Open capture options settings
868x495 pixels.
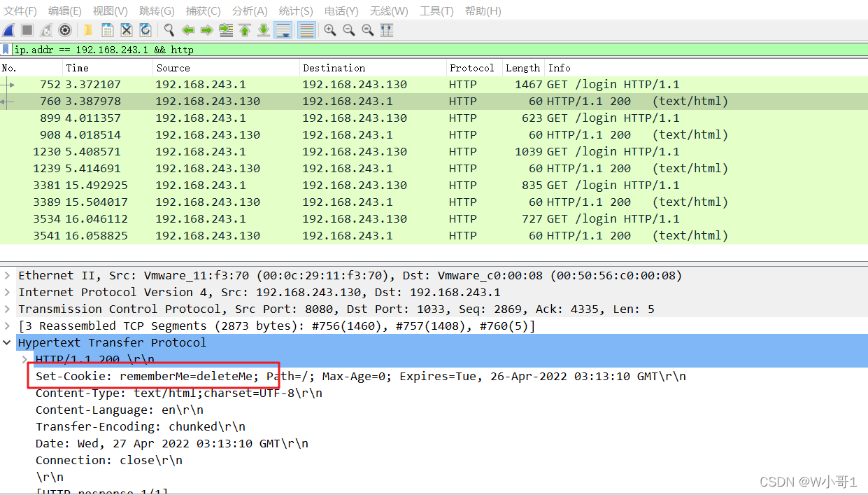point(65,30)
